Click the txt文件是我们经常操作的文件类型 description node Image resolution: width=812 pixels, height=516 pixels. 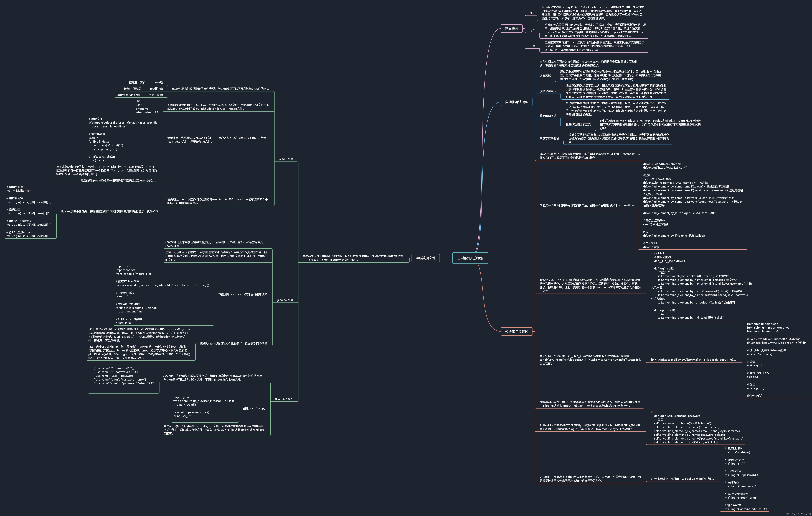tap(220, 89)
